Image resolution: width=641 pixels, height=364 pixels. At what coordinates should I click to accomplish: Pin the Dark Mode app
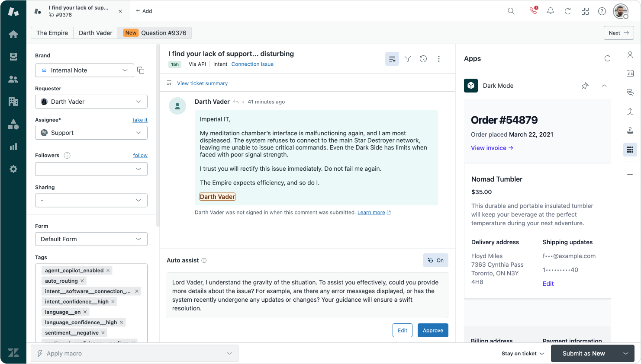point(585,86)
